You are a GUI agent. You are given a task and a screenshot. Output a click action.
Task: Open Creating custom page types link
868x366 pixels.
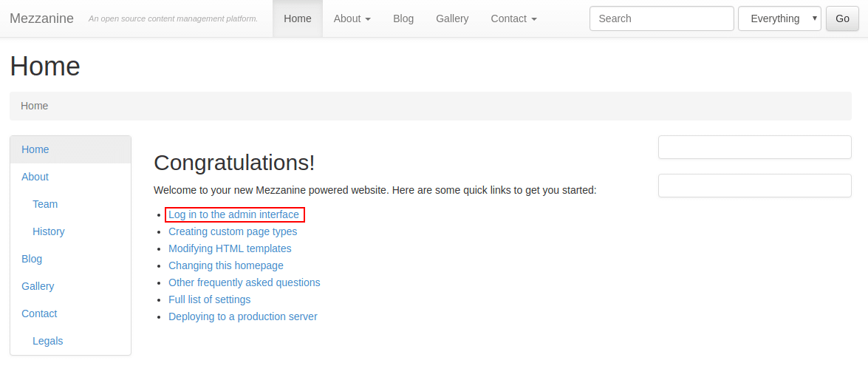coord(233,231)
